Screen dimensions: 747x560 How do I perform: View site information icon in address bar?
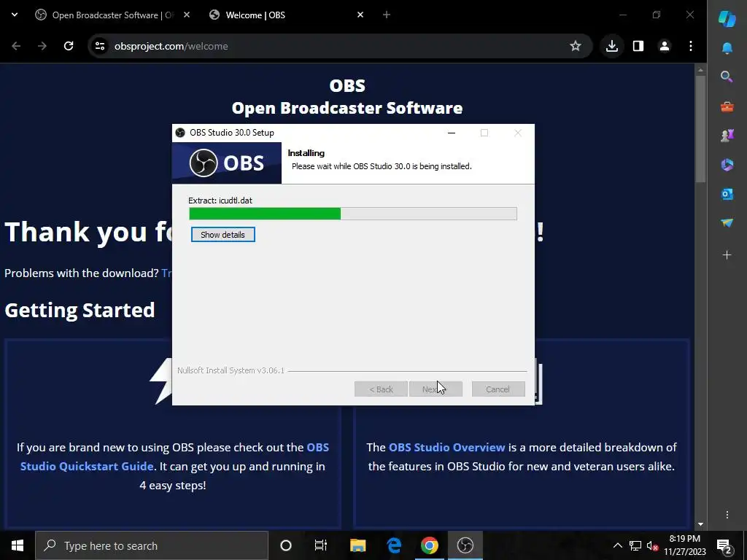[100, 46]
